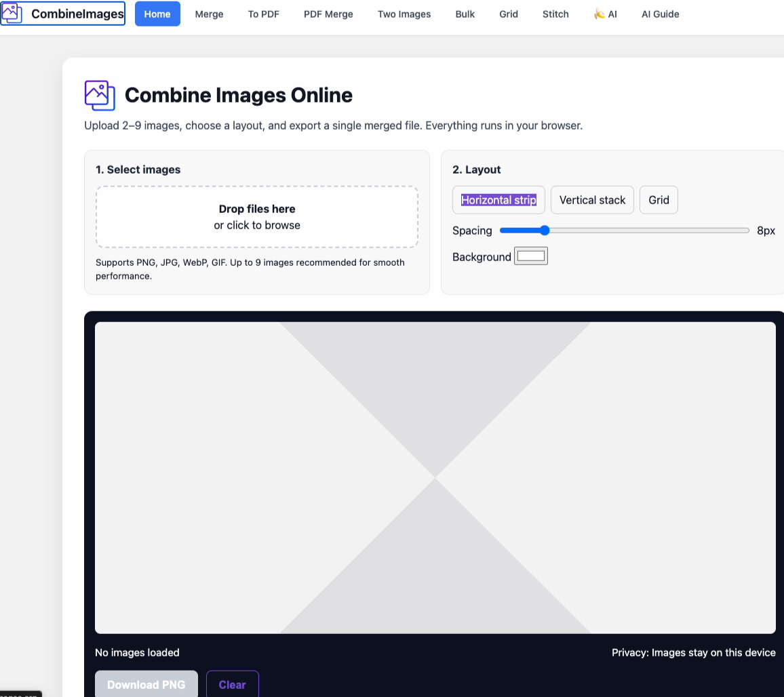Select the Bulk menu item
This screenshot has height=697, width=784.
tap(465, 14)
